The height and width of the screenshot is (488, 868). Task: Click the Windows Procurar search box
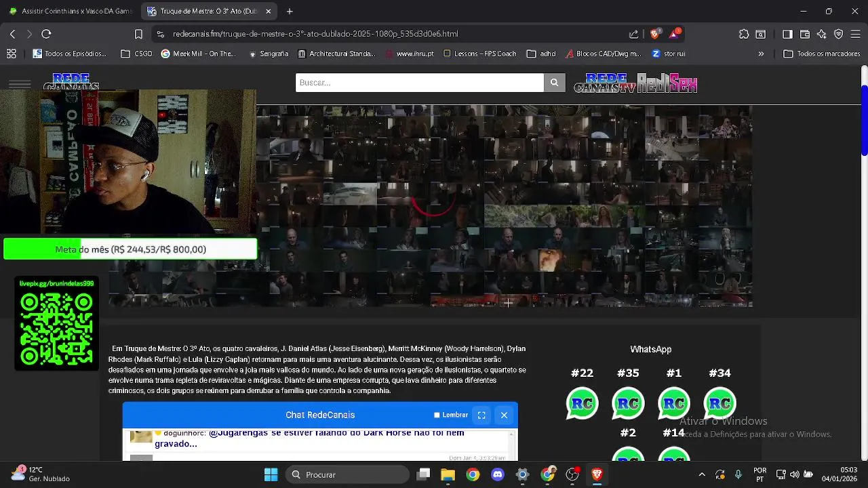pos(347,474)
